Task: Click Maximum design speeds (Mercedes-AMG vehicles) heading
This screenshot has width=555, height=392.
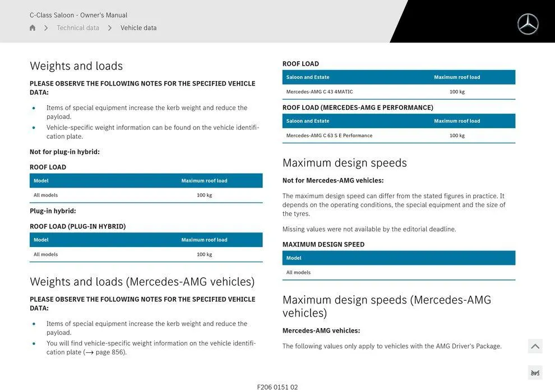Action: click(x=386, y=306)
